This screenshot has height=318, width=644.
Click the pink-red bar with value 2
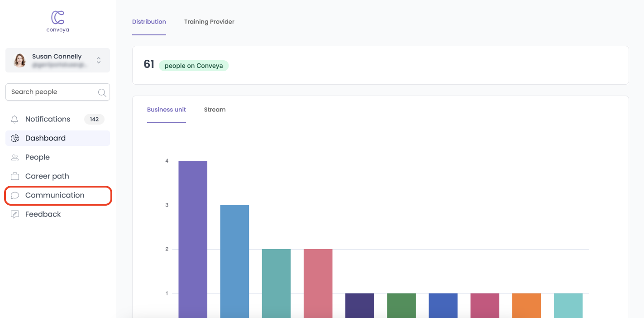[318, 284]
